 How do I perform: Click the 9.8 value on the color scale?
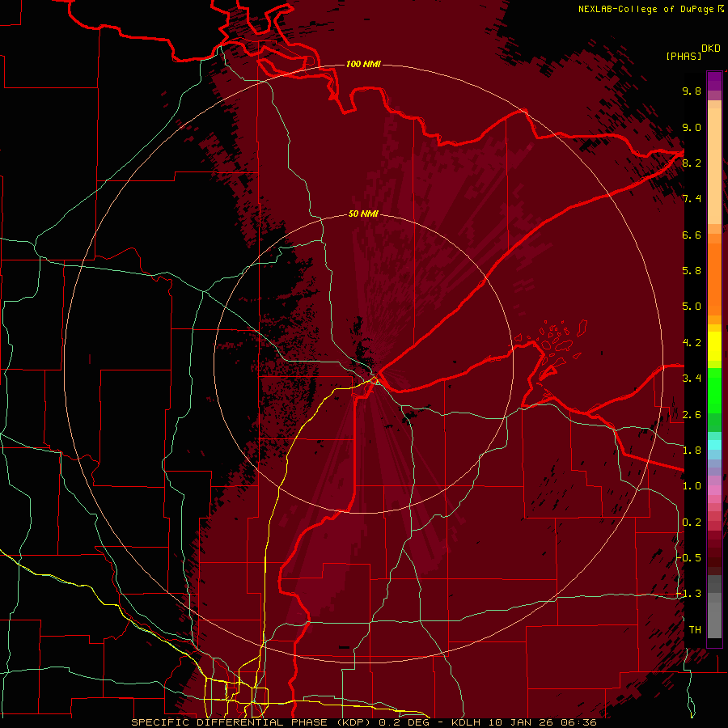point(692,91)
